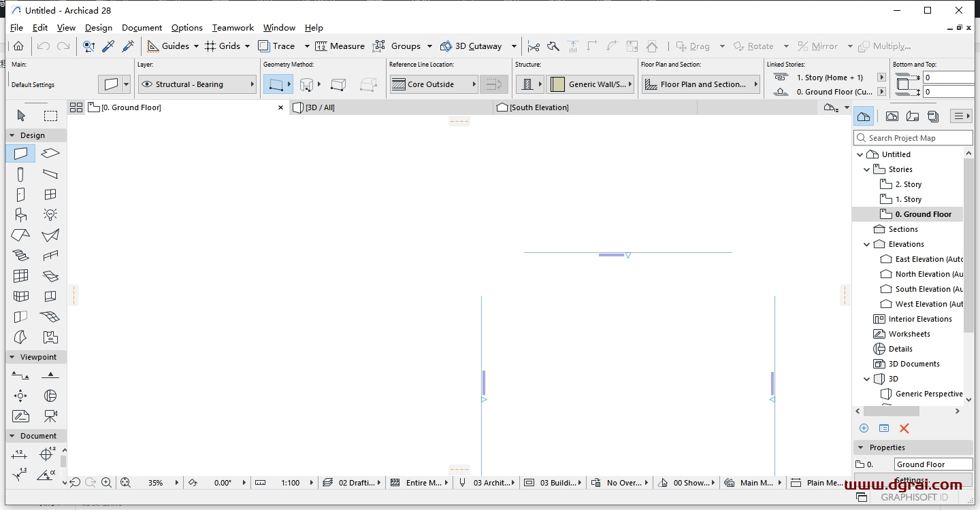Select the Stair tool
This screenshot has height=510, width=980.
click(x=20, y=256)
